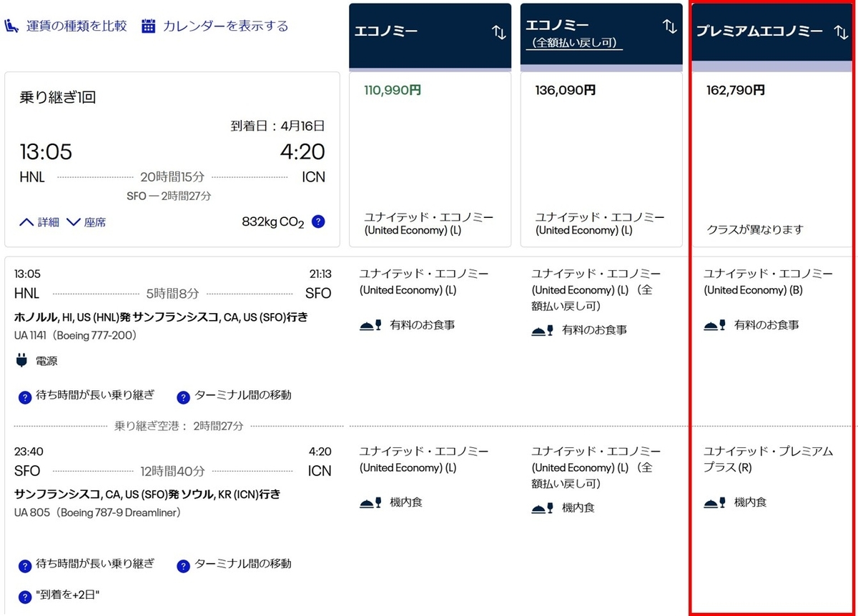
Task: Click the (United Economy) (B) premium column text
Action: [x=751, y=290]
